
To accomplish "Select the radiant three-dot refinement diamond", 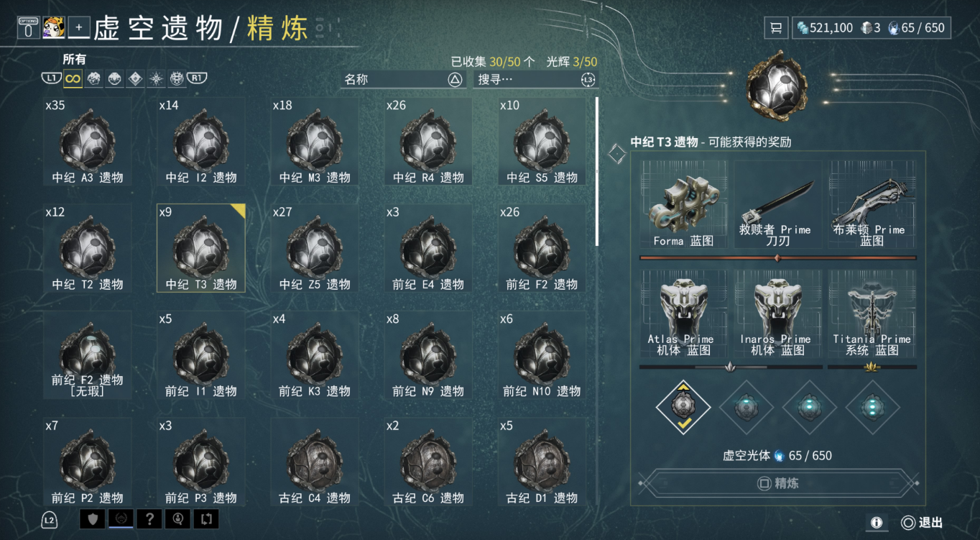I will [x=873, y=407].
